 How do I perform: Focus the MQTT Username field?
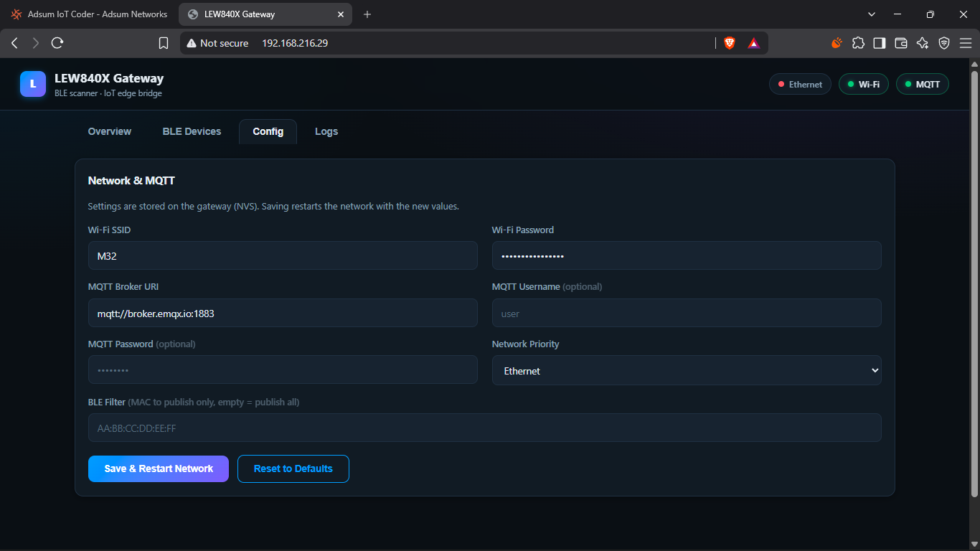[687, 313]
